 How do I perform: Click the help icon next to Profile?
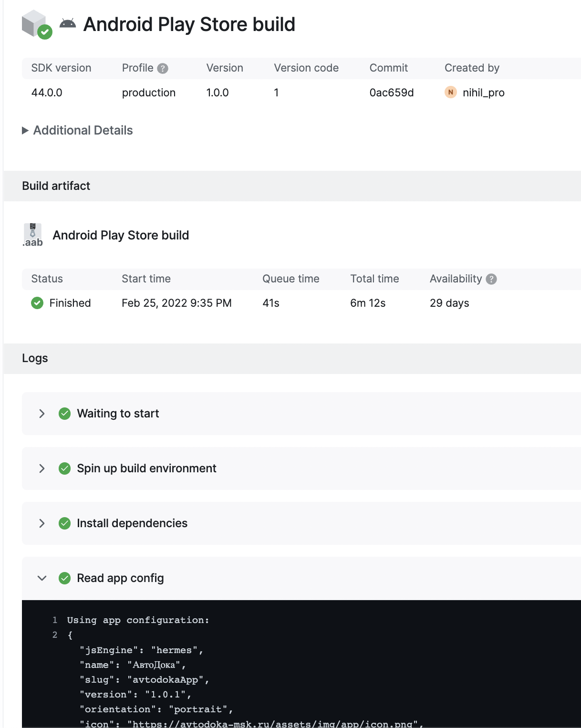pos(163,68)
